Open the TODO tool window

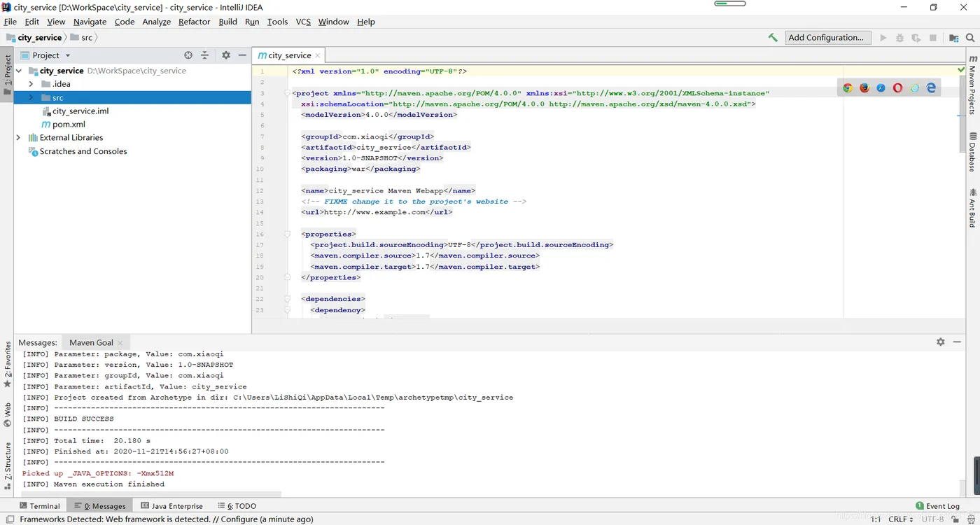pyautogui.click(x=237, y=506)
